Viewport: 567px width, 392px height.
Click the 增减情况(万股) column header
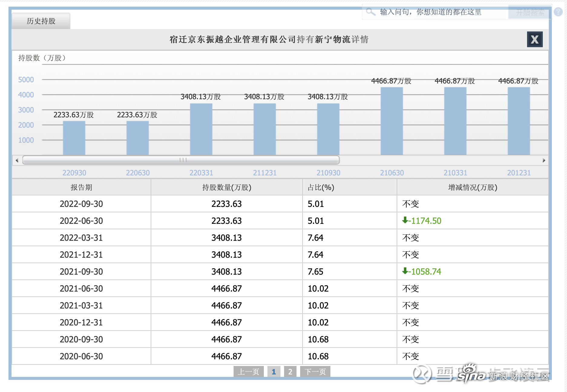(473, 188)
